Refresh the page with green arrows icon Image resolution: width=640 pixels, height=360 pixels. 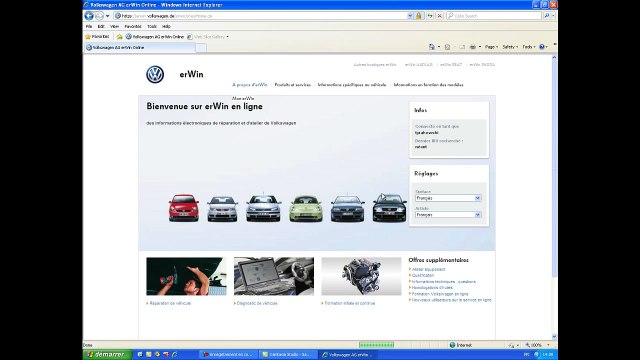[430, 16]
